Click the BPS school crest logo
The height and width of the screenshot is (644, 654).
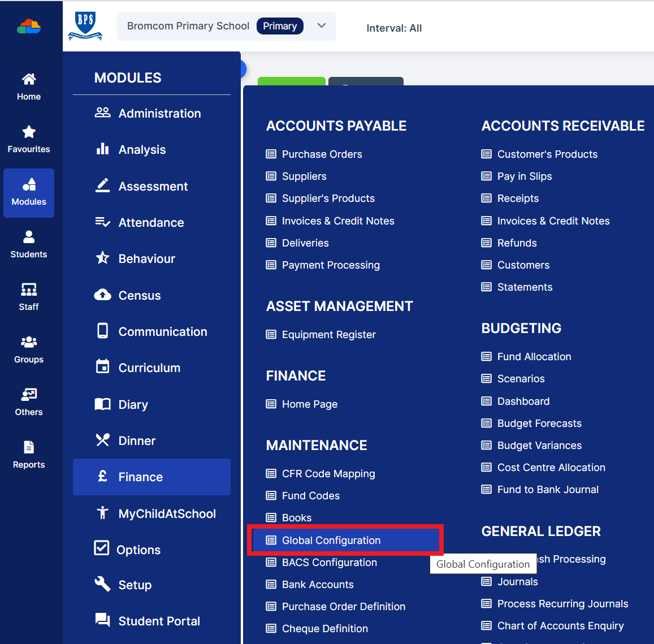[85, 25]
